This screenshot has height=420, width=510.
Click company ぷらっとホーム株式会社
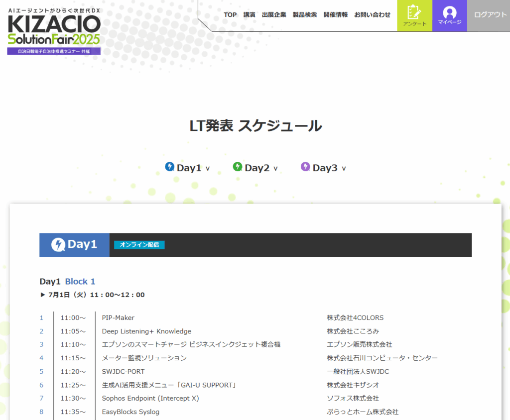tap(363, 412)
